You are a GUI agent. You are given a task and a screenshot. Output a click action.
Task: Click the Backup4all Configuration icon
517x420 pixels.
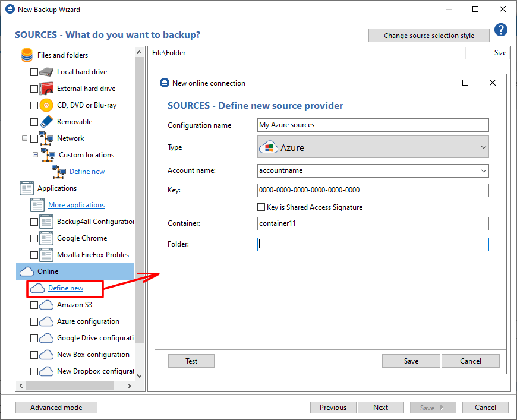(46, 222)
